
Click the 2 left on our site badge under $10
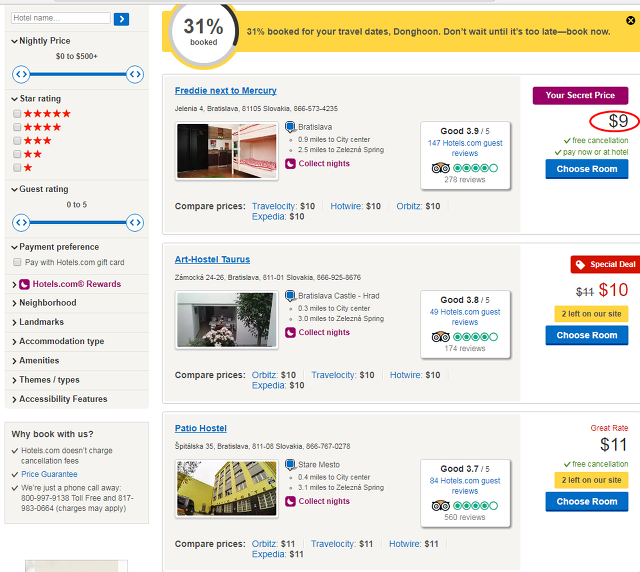tap(591, 314)
